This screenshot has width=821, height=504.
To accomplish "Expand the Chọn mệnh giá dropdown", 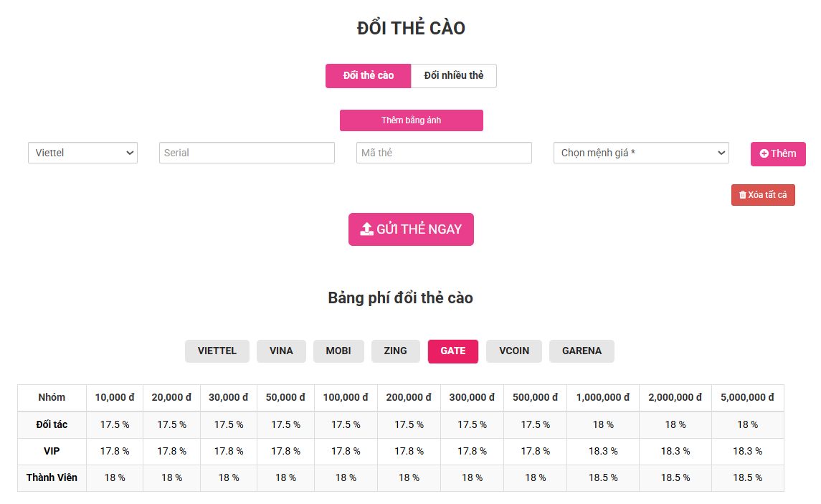I will click(641, 153).
